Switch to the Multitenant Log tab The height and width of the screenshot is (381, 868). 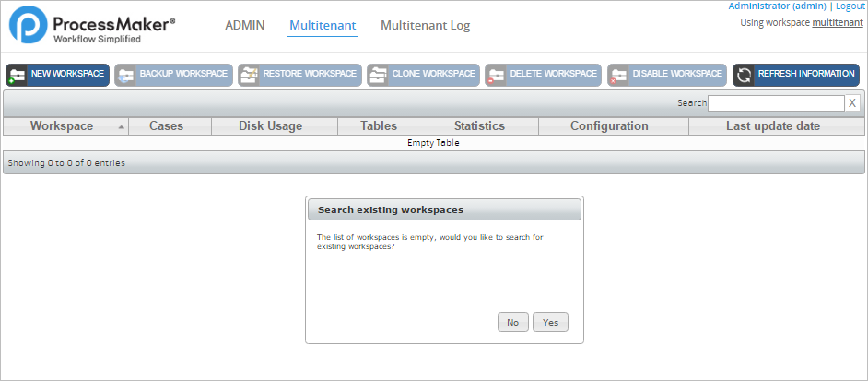click(425, 25)
